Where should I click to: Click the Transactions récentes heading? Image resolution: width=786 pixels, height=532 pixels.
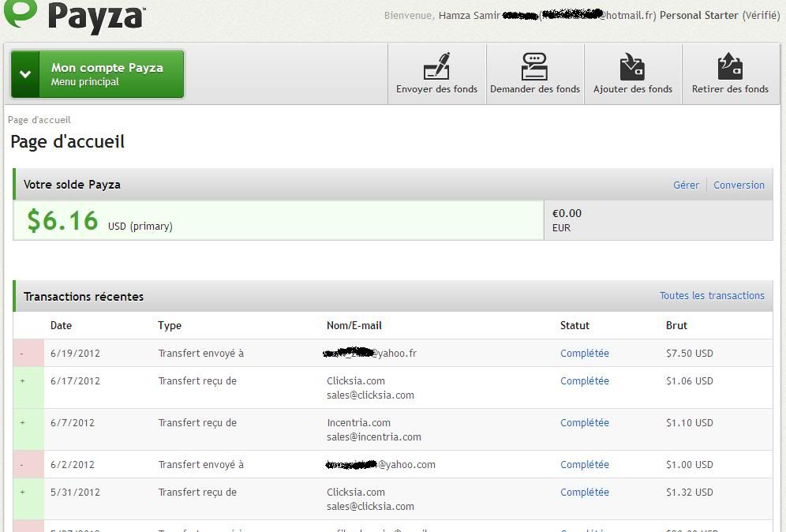pos(84,296)
